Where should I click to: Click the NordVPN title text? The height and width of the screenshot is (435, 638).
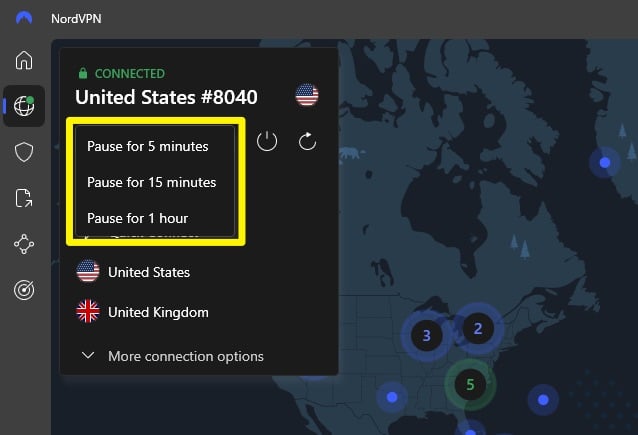76,19
